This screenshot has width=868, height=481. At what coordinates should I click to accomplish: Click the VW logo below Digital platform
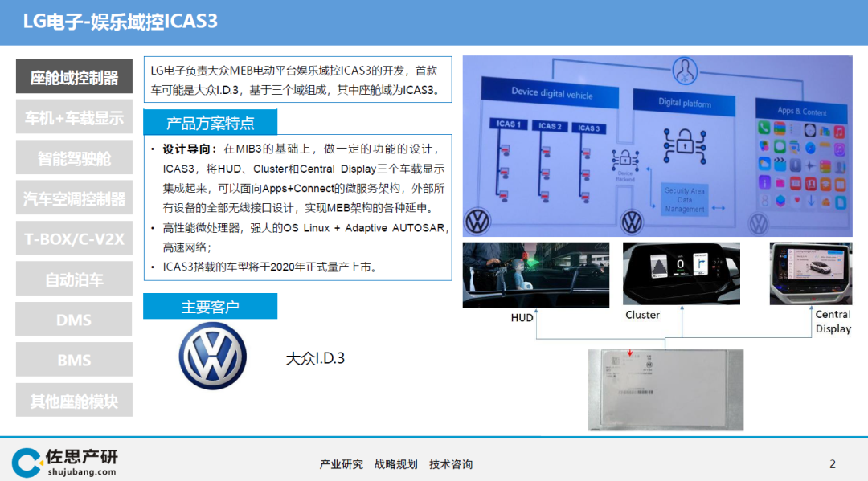coord(632,222)
